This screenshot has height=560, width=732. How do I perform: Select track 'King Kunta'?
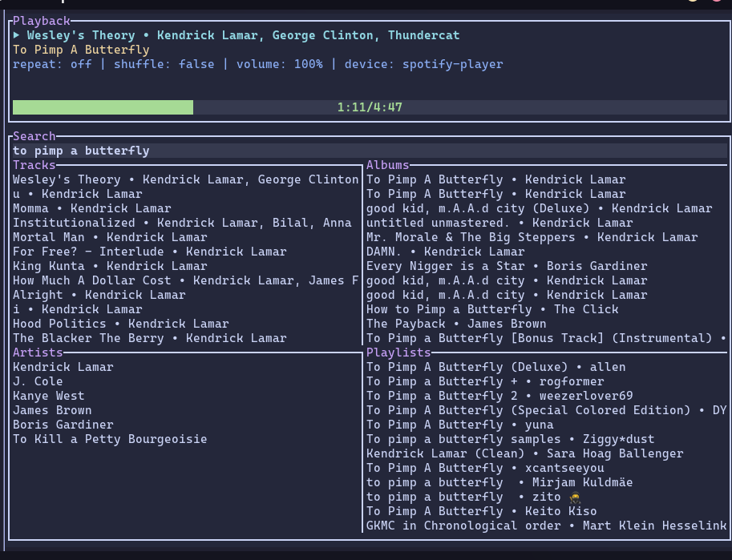[x=110, y=267]
